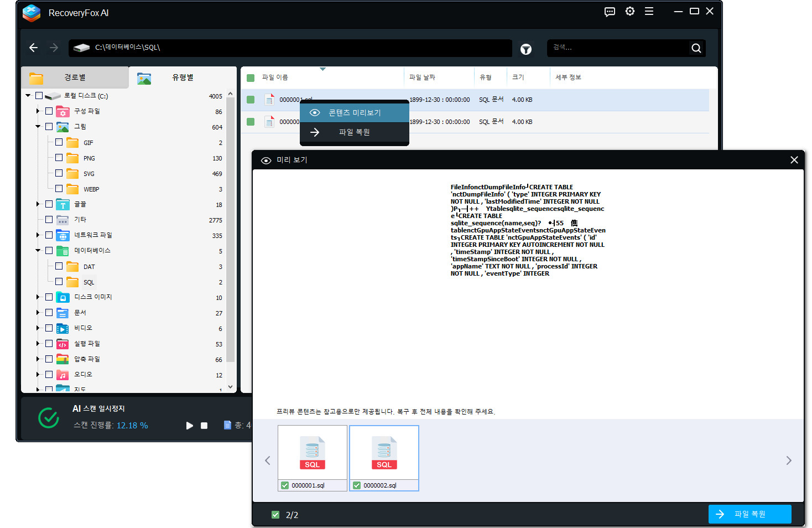
Task: Open the settings gear icon
Action: pos(629,12)
